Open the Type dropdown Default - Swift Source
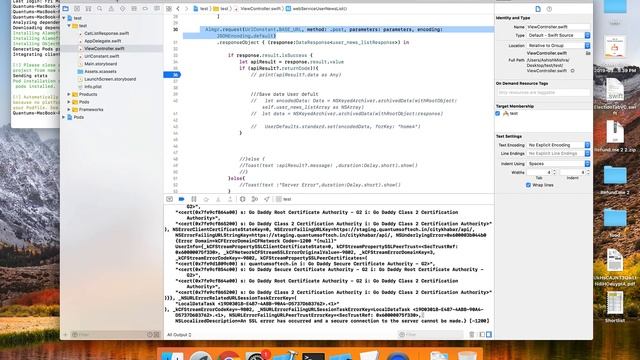The image size is (640, 360). tap(558, 36)
